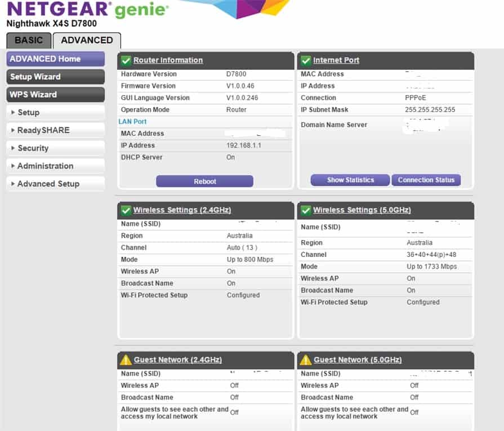Open the Internet Port link
The height and width of the screenshot is (431, 504).
tap(336, 60)
